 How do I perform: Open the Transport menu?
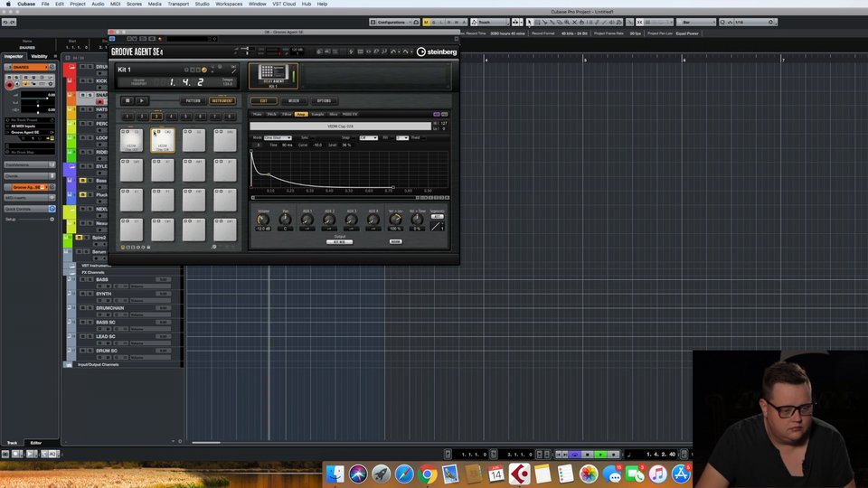coord(178,4)
